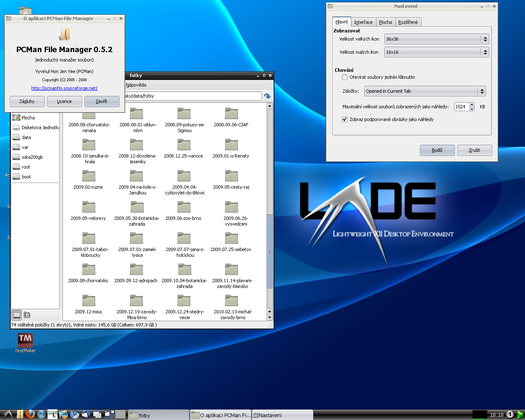525x420 pixels.
Task: Click Zavřít to close about dialog
Action: (x=102, y=101)
